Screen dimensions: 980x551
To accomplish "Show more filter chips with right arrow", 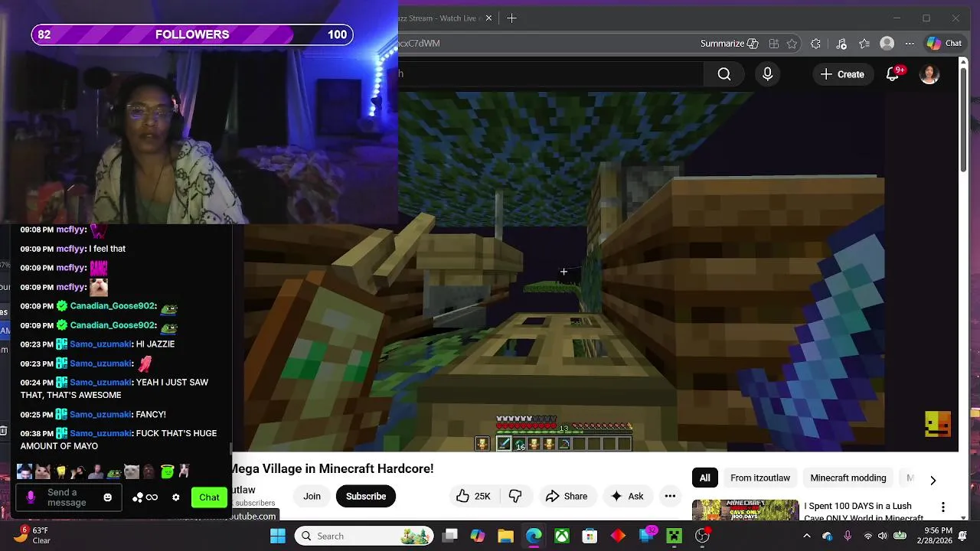I will tap(933, 480).
